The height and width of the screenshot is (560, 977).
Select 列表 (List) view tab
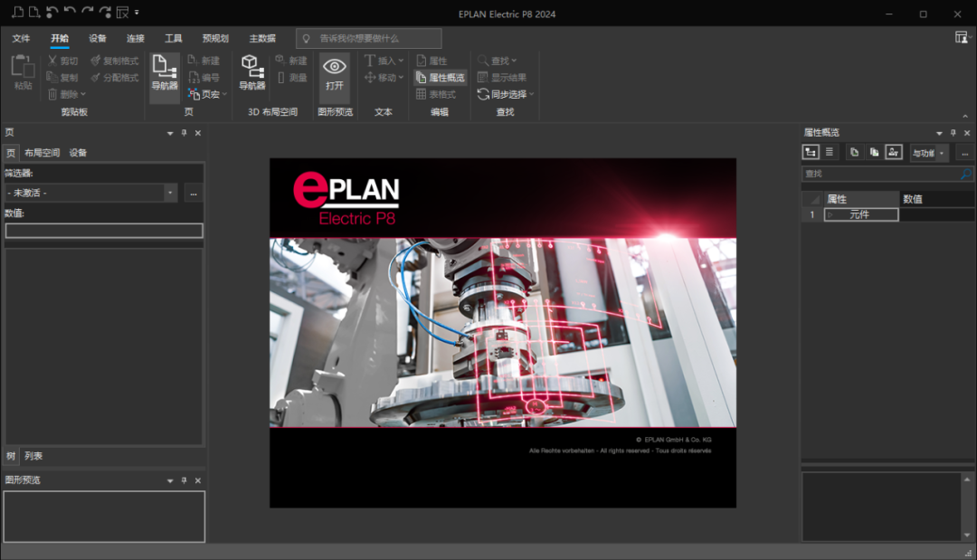coord(33,456)
